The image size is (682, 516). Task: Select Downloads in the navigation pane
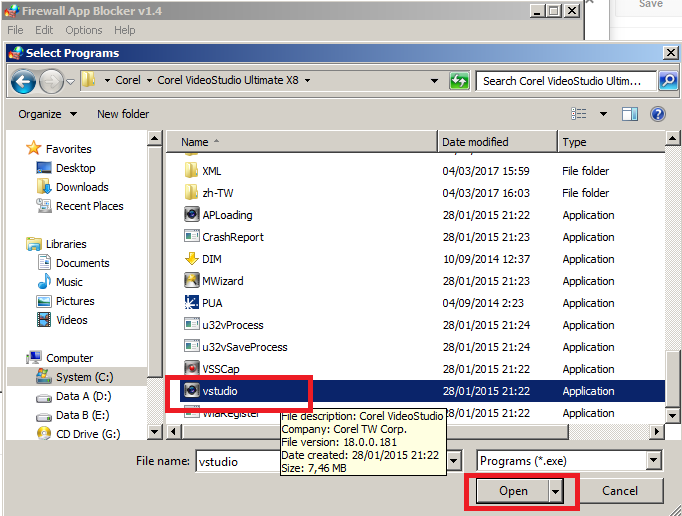pyautogui.click(x=73, y=187)
